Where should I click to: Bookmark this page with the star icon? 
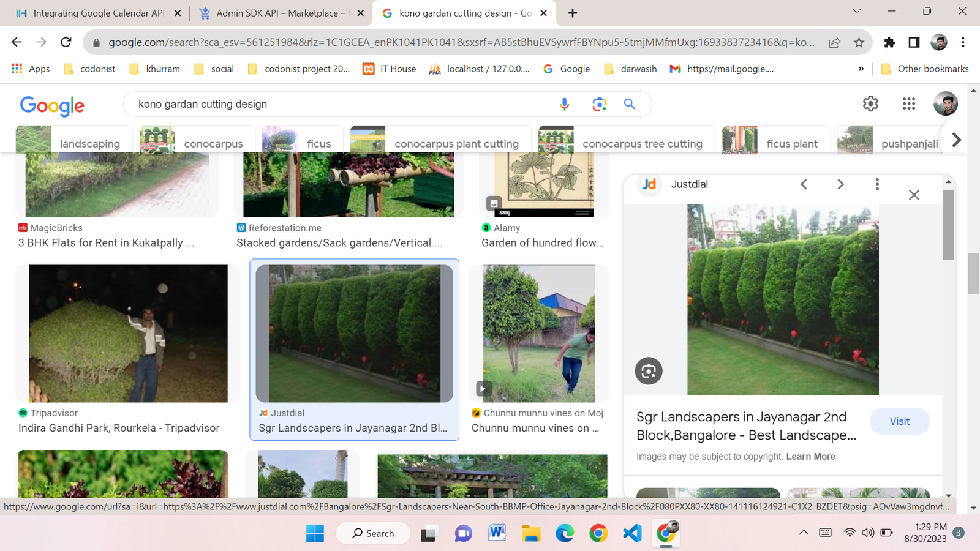859,42
